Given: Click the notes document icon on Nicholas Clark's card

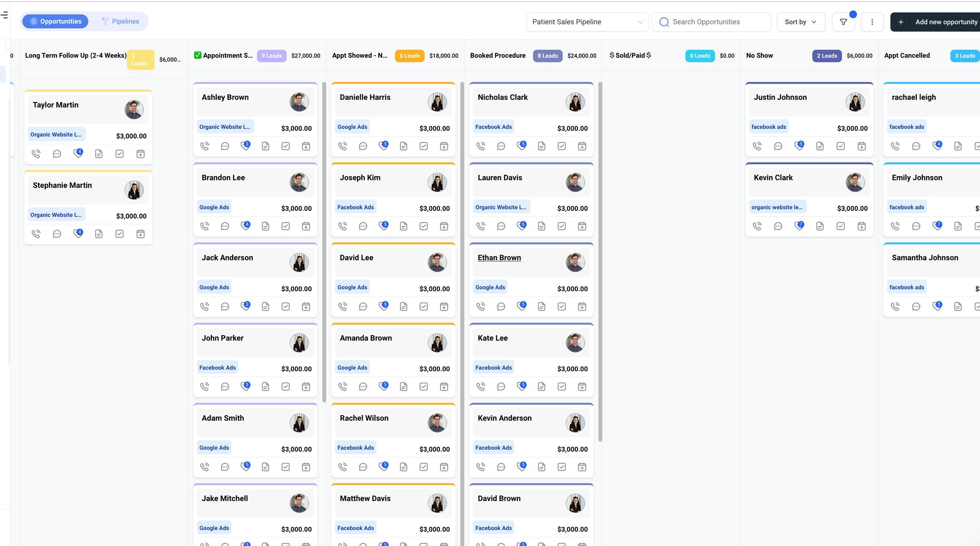Looking at the screenshot, I should pyautogui.click(x=541, y=146).
